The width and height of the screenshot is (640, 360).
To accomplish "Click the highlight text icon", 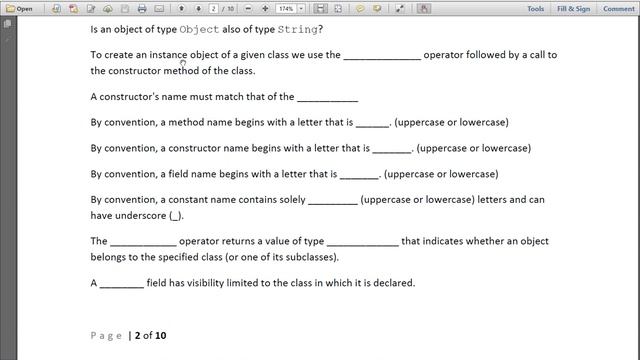I will tap(377, 9).
